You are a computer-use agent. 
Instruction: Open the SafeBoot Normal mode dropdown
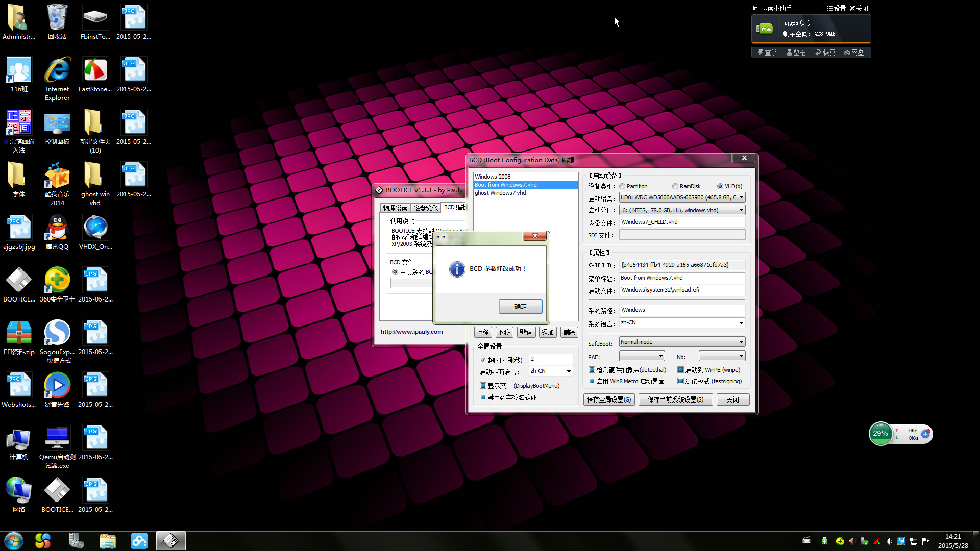(x=682, y=342)
